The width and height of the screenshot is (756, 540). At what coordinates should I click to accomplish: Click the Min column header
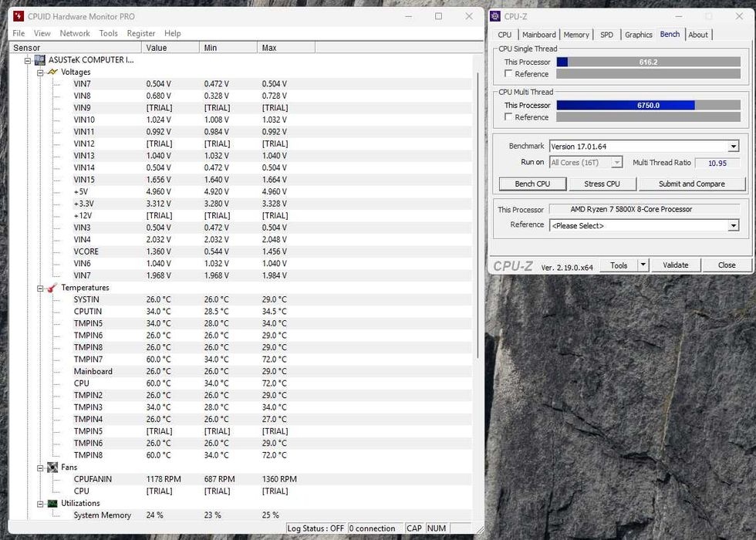(228, 48)
